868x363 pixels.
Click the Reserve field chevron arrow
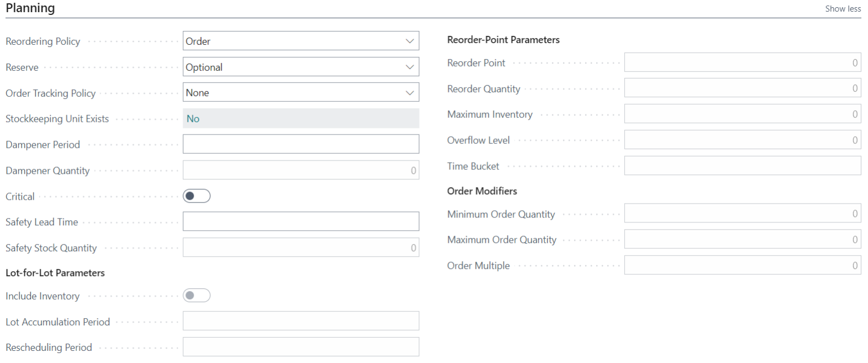[x=410, y=66]
